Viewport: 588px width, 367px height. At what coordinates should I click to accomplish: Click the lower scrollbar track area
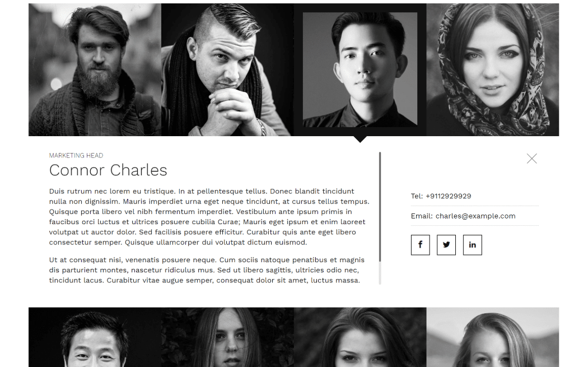[380, 273]
